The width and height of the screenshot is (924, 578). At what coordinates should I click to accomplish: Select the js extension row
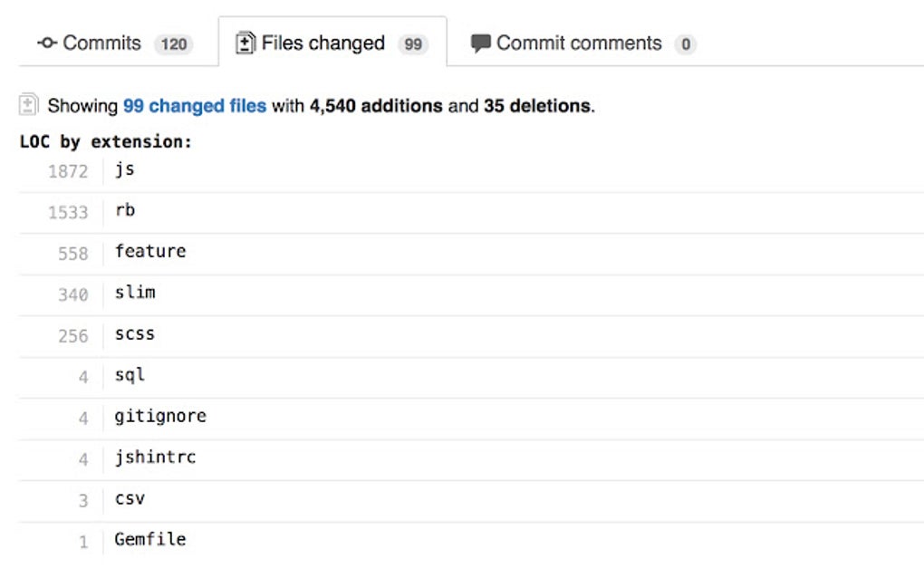pos(125,169)
